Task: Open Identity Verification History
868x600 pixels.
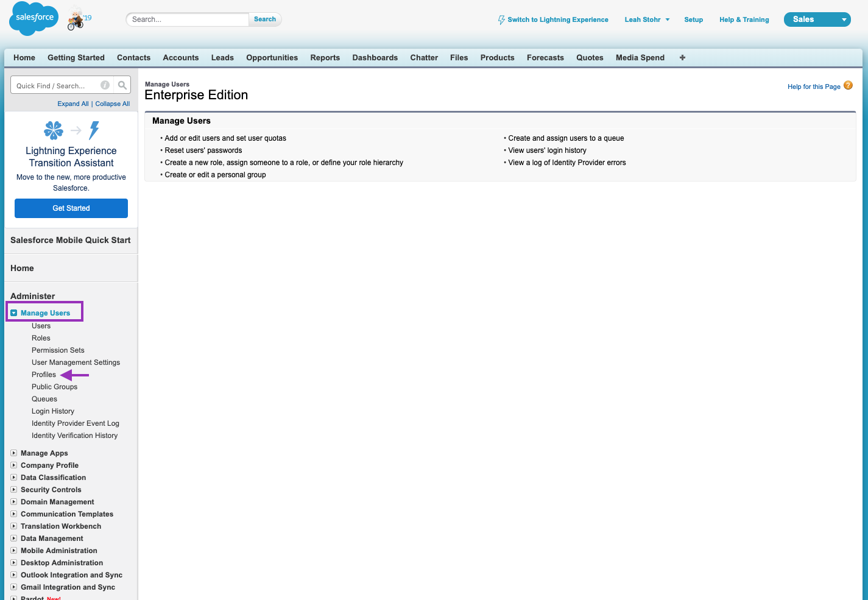Action: 75,436
